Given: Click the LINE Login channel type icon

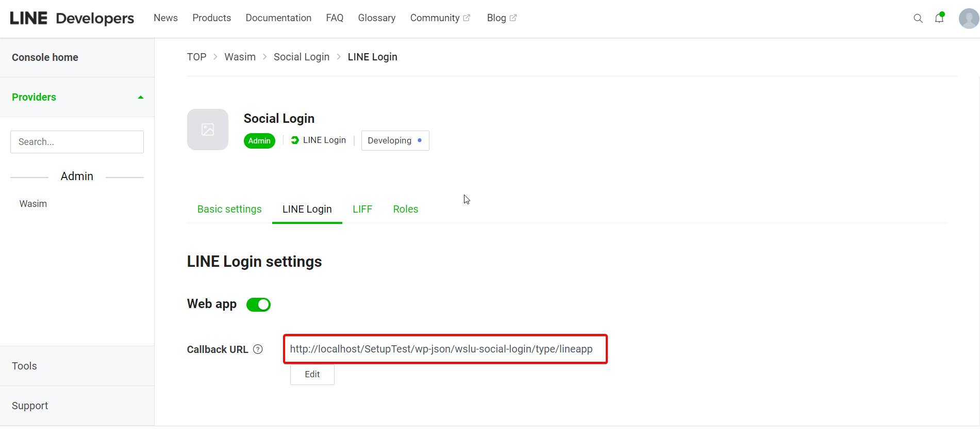Looking at the screenshot, I should [295, 140].
